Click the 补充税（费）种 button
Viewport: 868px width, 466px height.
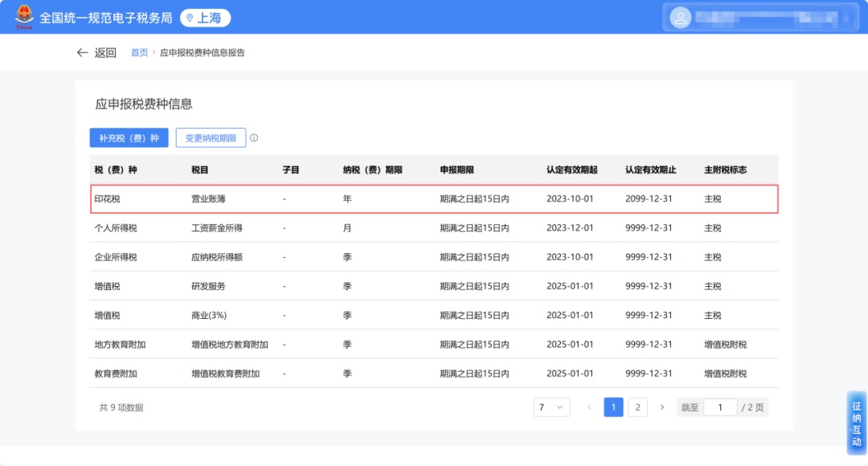pos(129,138)
